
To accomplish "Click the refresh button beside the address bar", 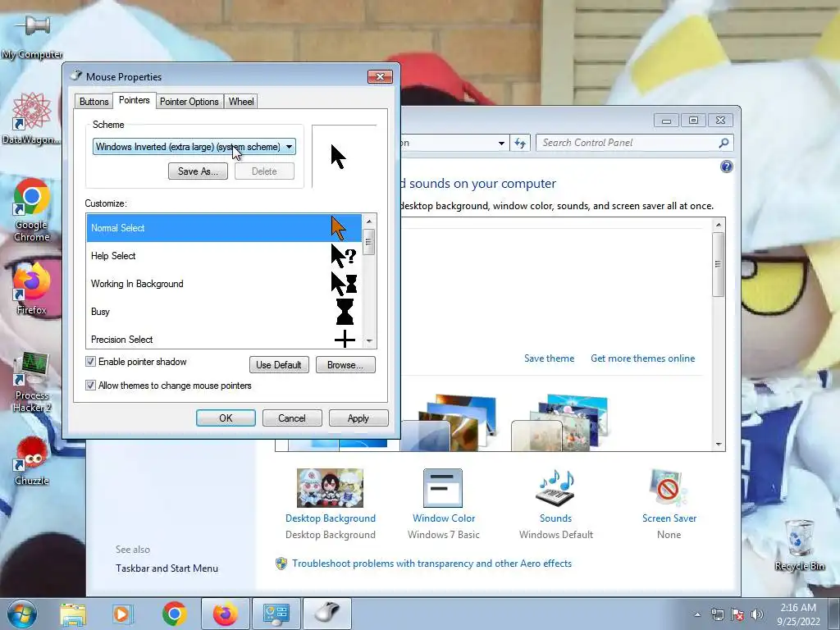I will click(519, 143).
